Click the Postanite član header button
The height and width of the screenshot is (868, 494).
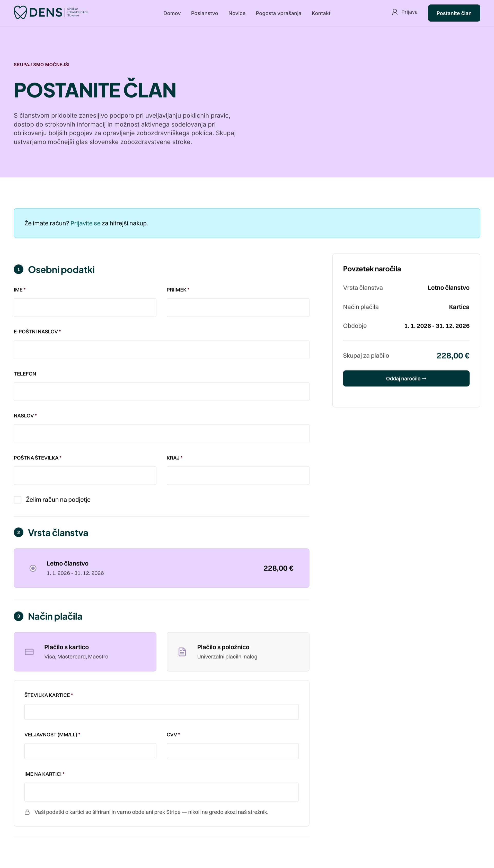(x=454, y=13)
